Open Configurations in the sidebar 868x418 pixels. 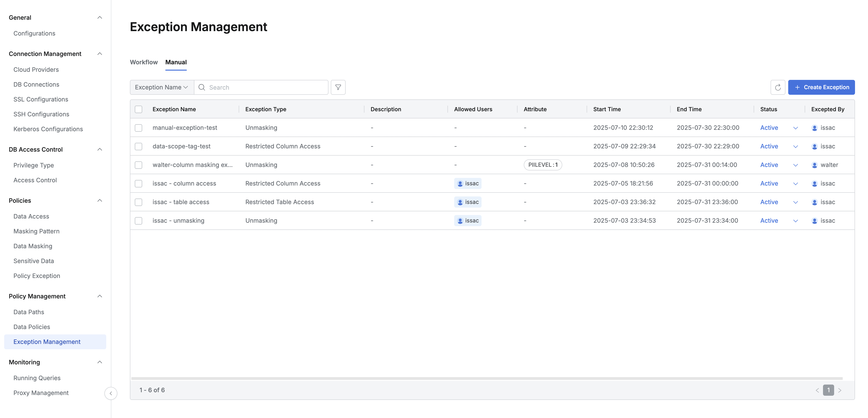(x=34, y=33)
